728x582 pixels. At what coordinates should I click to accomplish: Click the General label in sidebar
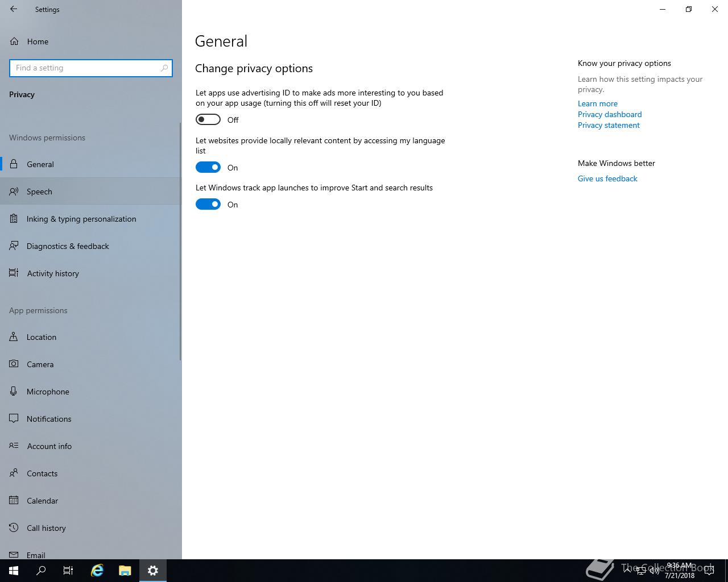pyautogui.click(x=40, y=164)
